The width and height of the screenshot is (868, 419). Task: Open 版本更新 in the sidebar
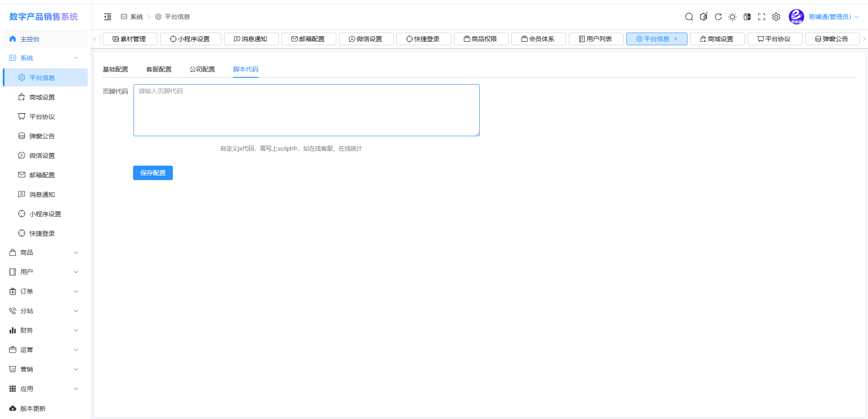pos(33,409)
